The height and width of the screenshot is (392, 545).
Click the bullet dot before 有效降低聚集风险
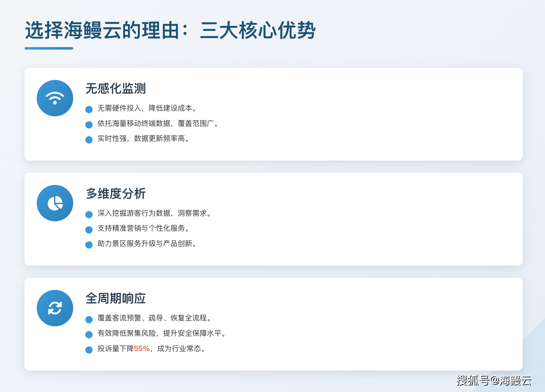[89, 335]
